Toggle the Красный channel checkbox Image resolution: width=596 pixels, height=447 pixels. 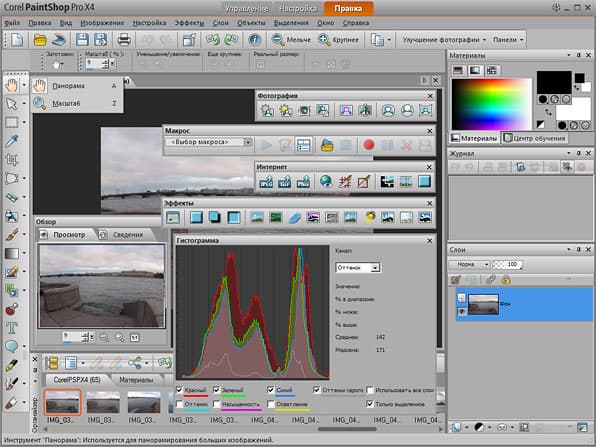point(179,390)
